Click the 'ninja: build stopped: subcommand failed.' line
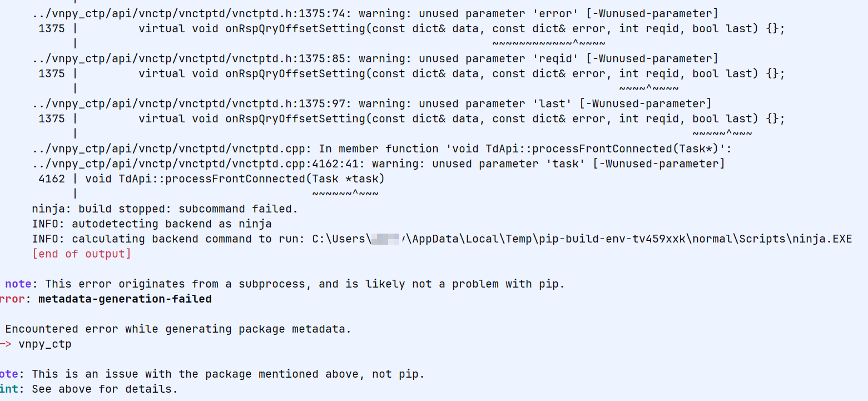Viewport: 868px width, 401px height. (x=165, y=209)
